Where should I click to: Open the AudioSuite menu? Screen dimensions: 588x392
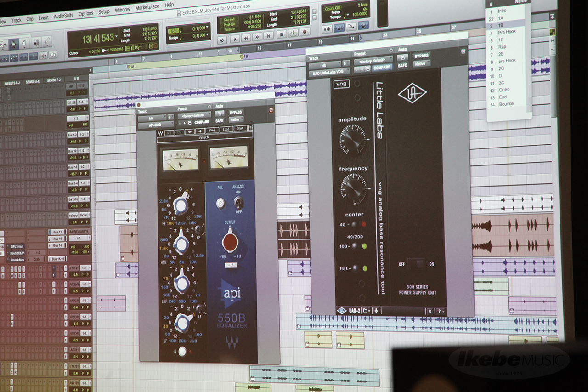(x=63, y=15)
